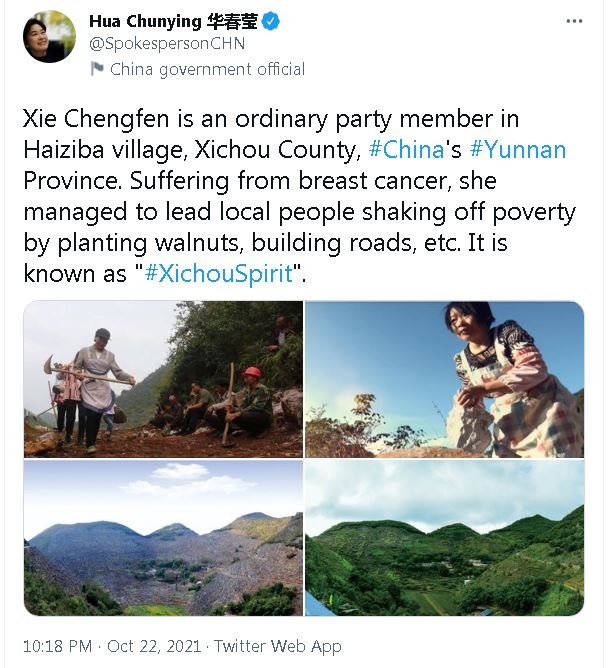Click the @SpokespersonCHN handle
Image resolution: width=608 pixels, height=668 pixels.
167,44
